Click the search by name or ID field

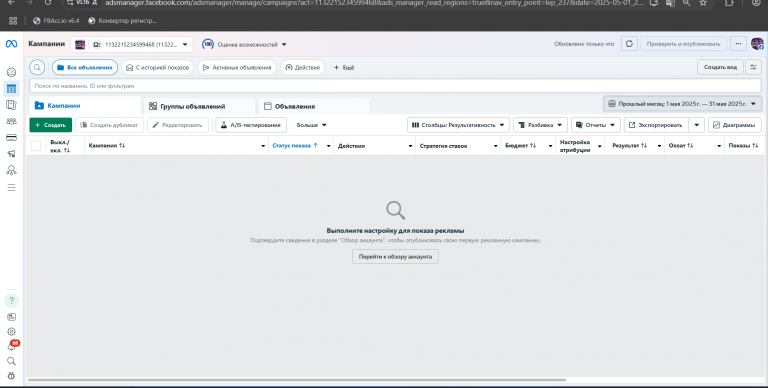pyautogui.click(x=395, y=86)
